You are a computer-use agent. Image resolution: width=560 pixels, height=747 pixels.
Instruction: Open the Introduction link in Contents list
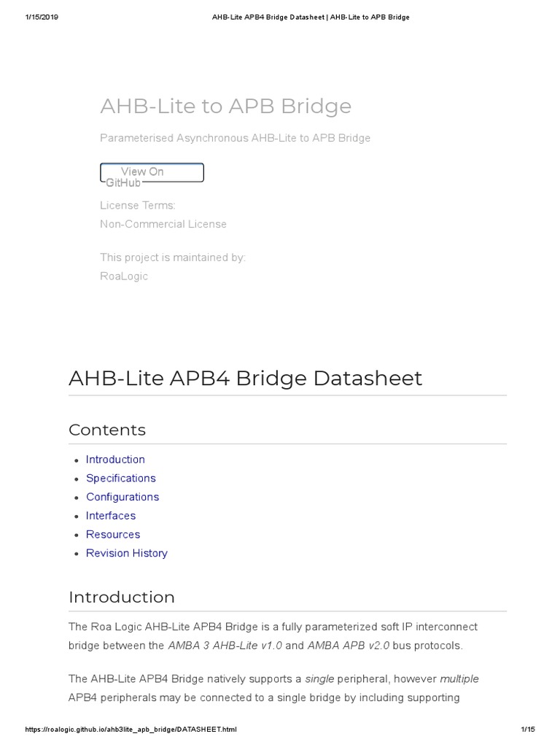point(115,460)
